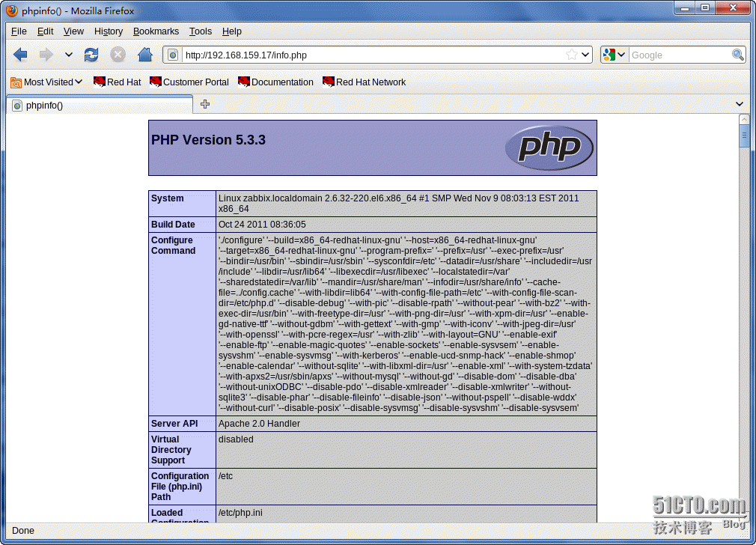Click the /etc/php.ini value
The height and width of the screenshot is (545, 756).
point(240,513)
